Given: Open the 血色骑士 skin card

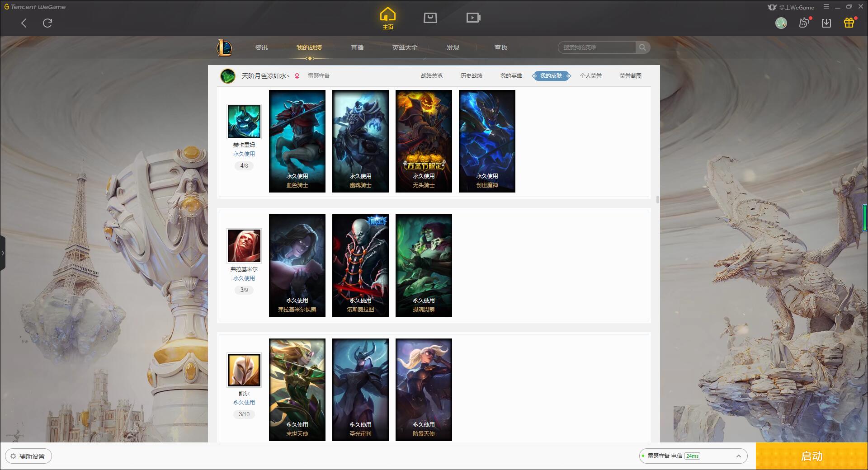Looking at the screenshot, I should pos(297,141).
